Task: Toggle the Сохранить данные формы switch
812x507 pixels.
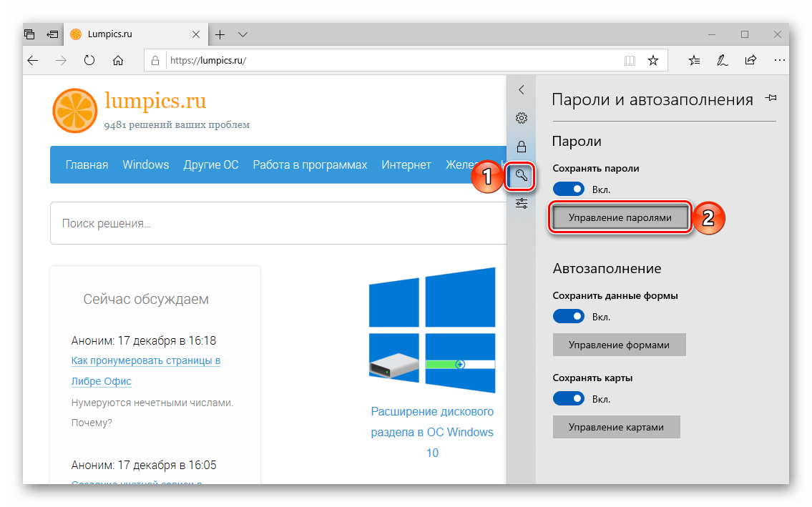Action: pos(569,316)
